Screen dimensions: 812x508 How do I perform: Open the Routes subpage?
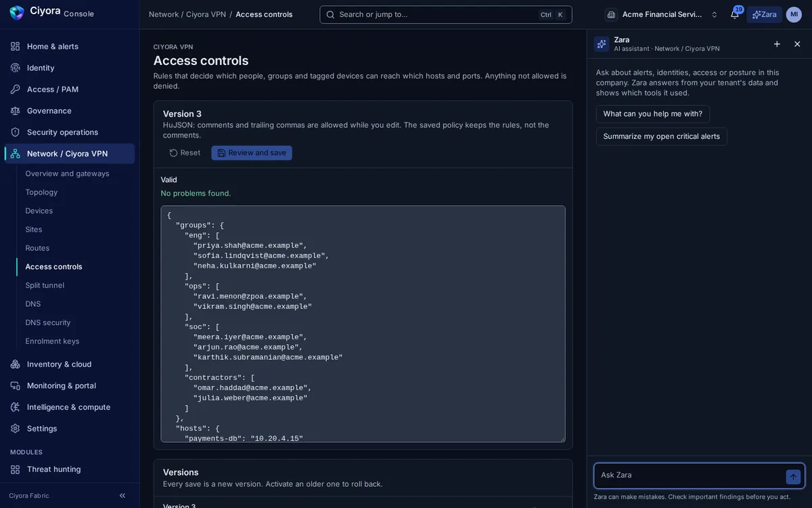[75, 248]
